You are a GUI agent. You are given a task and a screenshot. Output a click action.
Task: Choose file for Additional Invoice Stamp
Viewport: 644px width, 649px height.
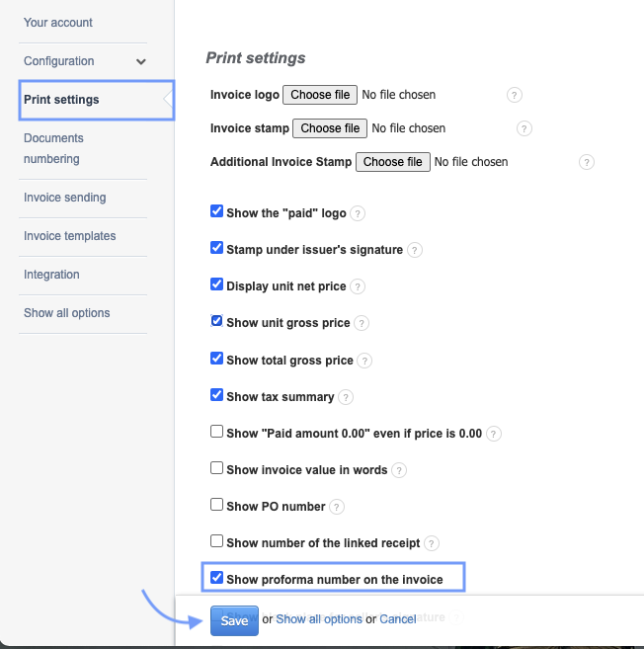(392, 162)
